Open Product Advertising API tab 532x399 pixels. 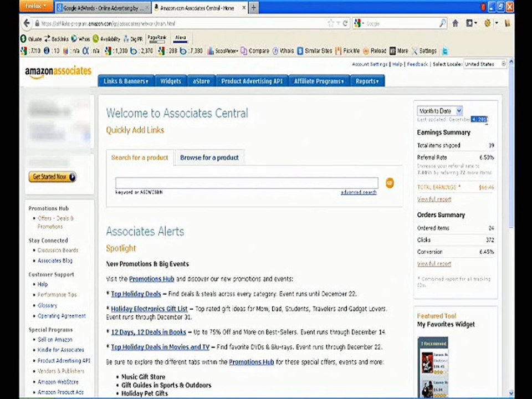tap(252, 81)
